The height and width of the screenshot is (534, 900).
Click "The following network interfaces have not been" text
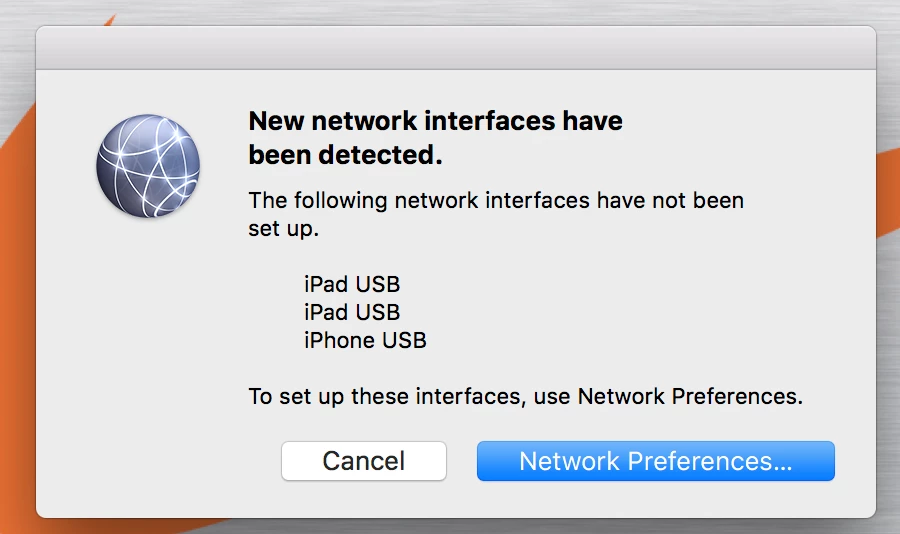tap(496, 200)
